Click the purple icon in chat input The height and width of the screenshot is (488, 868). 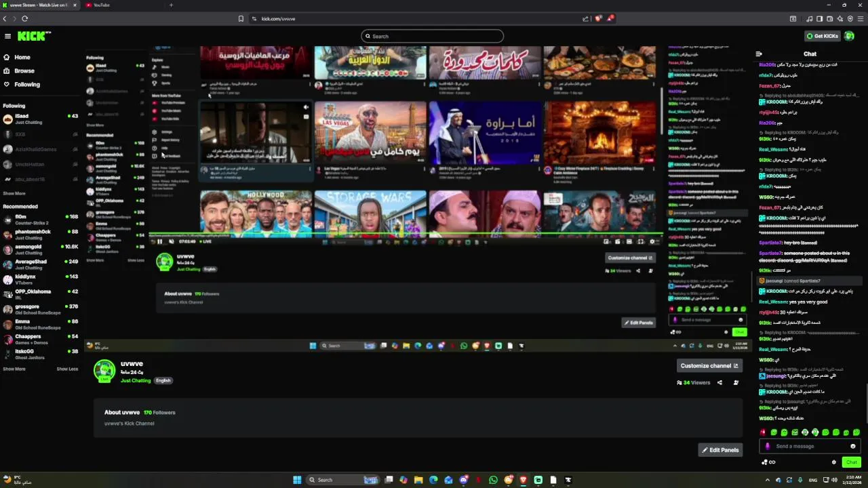tap(768, 446)
